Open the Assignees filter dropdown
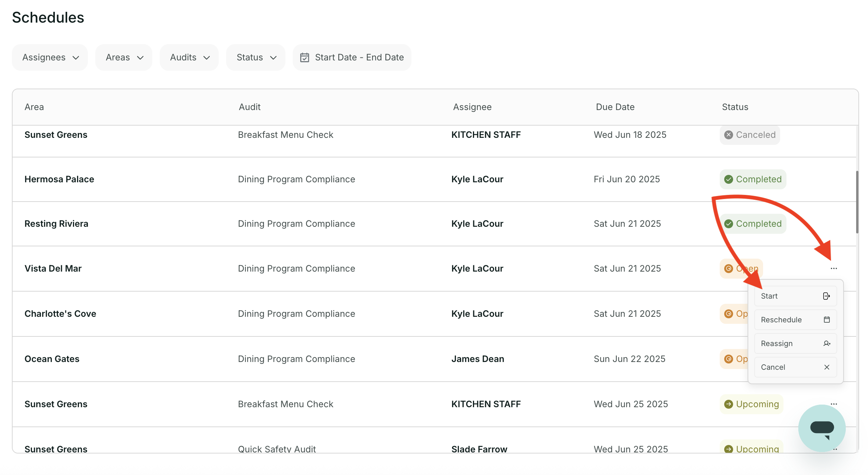 50,57
